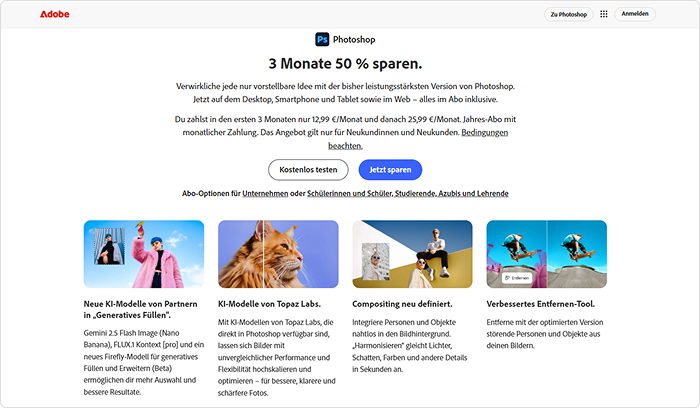This screenshot has height=408, width=700.
Task: Click the headline '3 Monate 50 % sparen.'
Action: (x=345, y=64)
